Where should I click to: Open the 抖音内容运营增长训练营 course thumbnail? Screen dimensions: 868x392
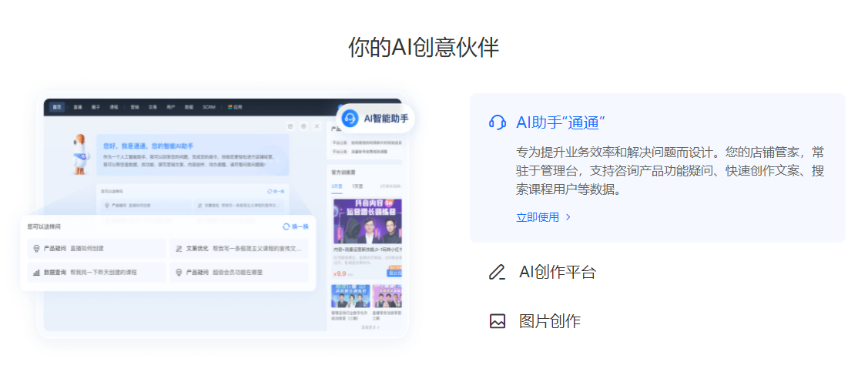pos(367,221)
